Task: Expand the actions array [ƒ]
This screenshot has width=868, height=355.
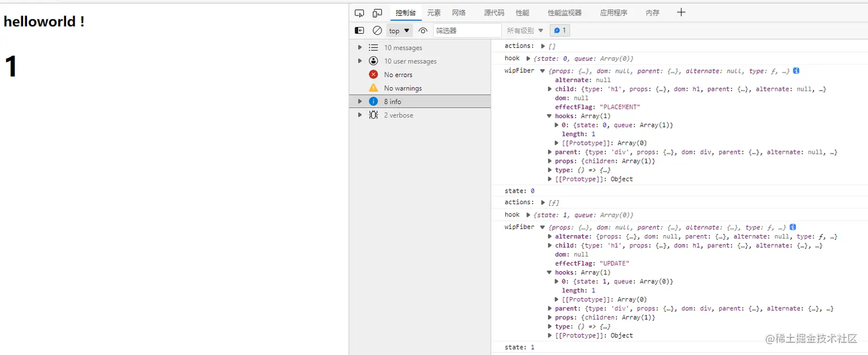Action: click(543, 202)
